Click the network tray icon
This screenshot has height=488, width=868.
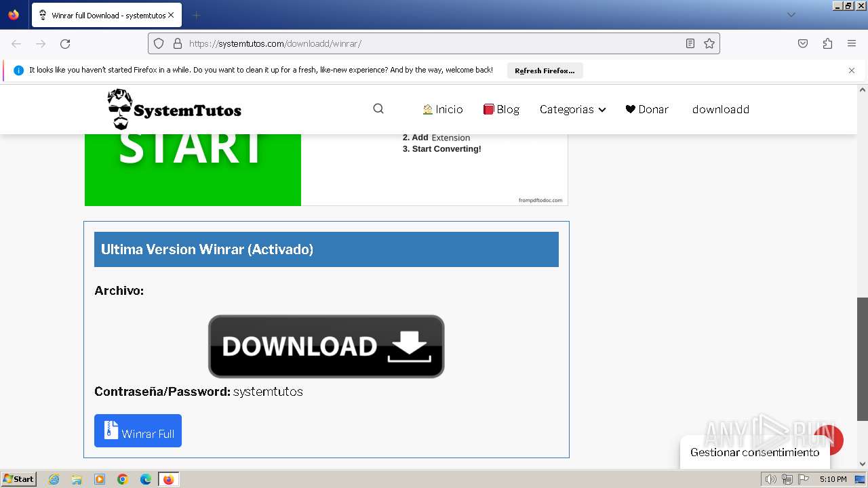(787, 479)
